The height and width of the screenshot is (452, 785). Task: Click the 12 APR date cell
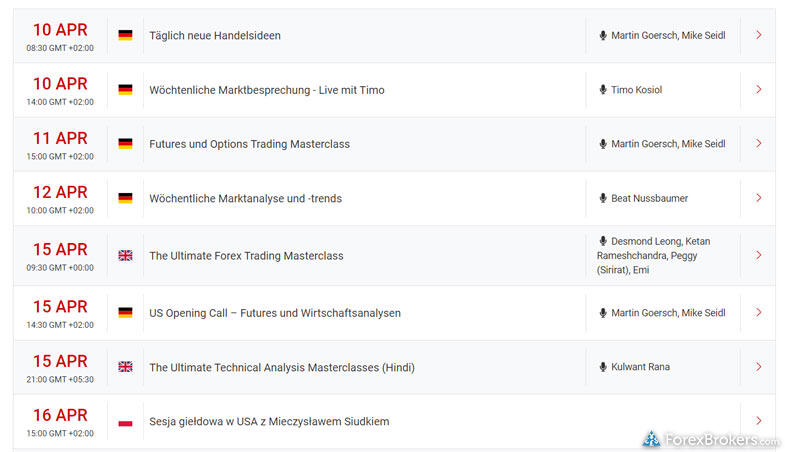59,197
